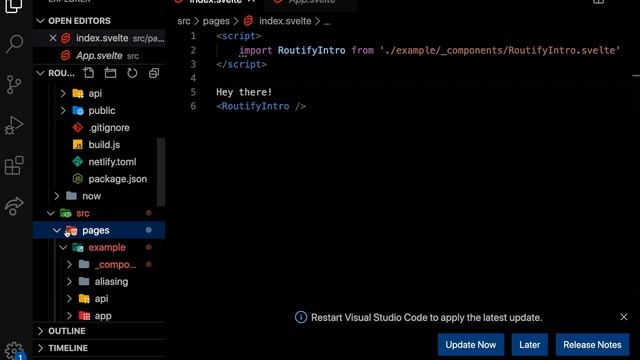Image resolution: width=640 pixels, height=360 pixels.
Task: Click line number 4 in gutter
Action: [x=193, y=78]
